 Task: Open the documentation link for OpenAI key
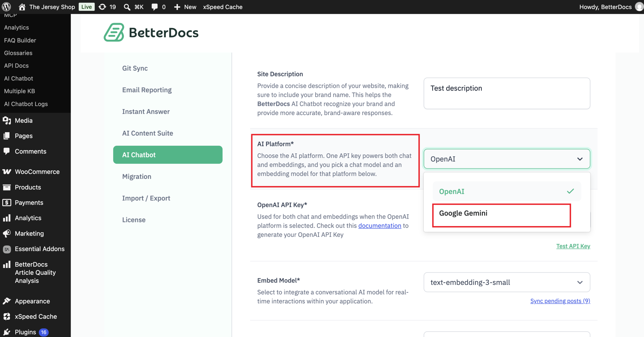click(x=380, y=226)
